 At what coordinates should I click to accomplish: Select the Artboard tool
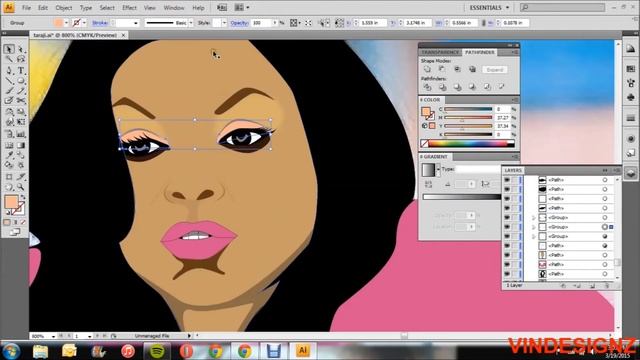(9, 177)
